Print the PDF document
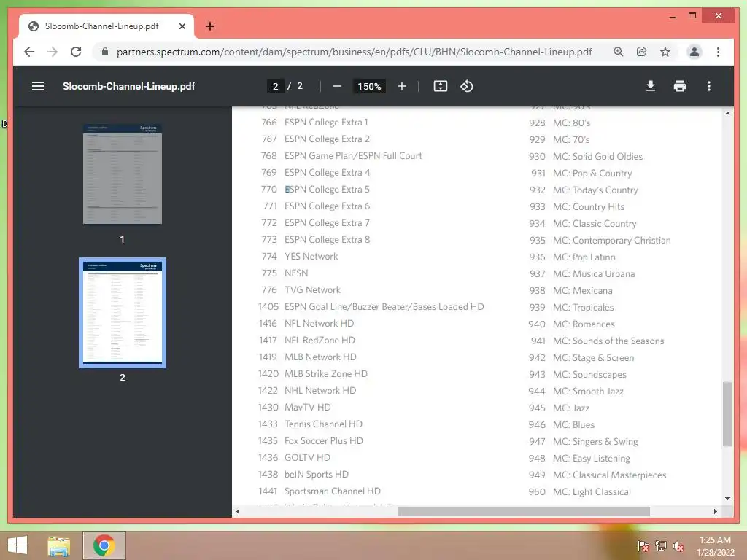Viewport: 747px width, 560px height. tap(680, 86)
